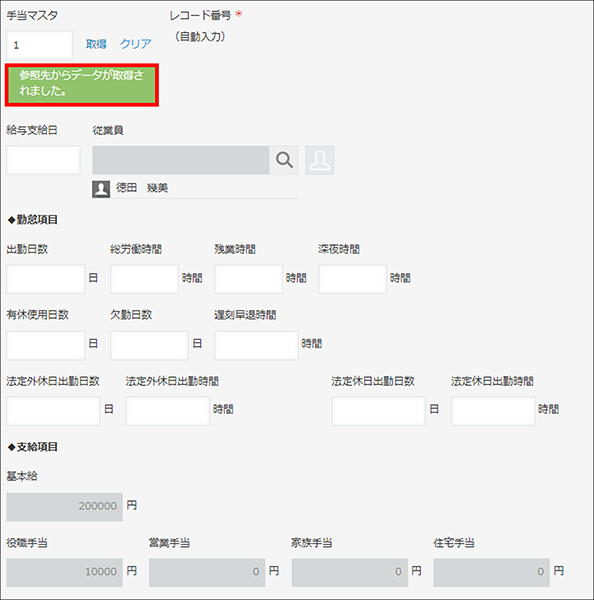Click the grey 従業員 search box

click(x=181, y=160)
